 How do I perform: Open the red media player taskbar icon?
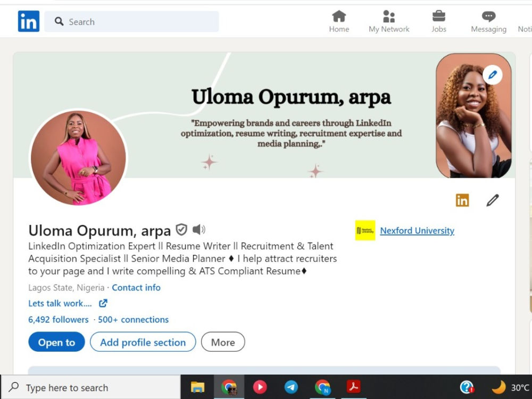(x=260, y=387)
